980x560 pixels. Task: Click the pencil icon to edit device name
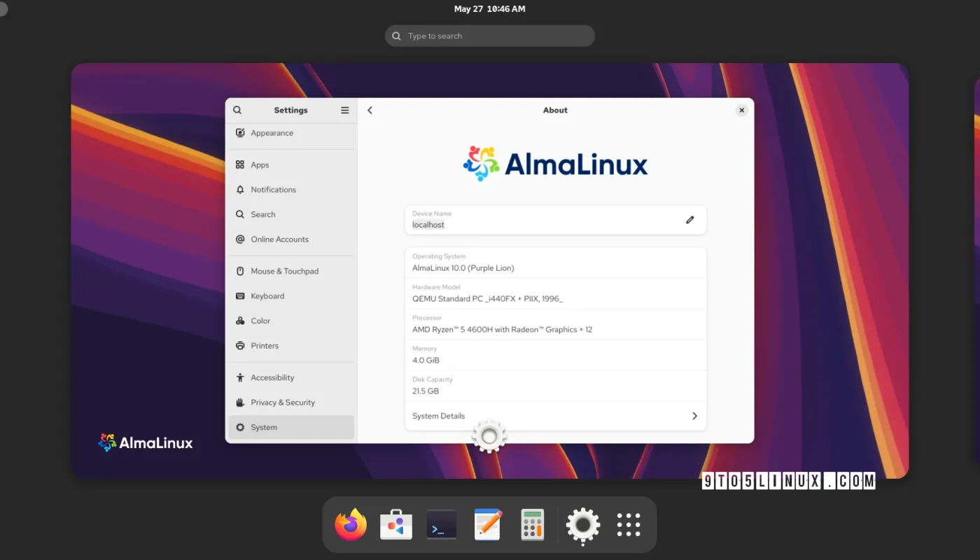(x=689, y=220)
